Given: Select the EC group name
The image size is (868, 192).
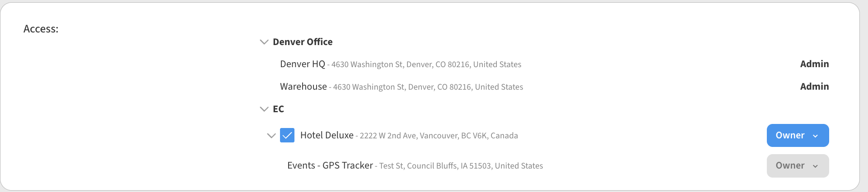Looking at the screenshot, I should (278, 109).
